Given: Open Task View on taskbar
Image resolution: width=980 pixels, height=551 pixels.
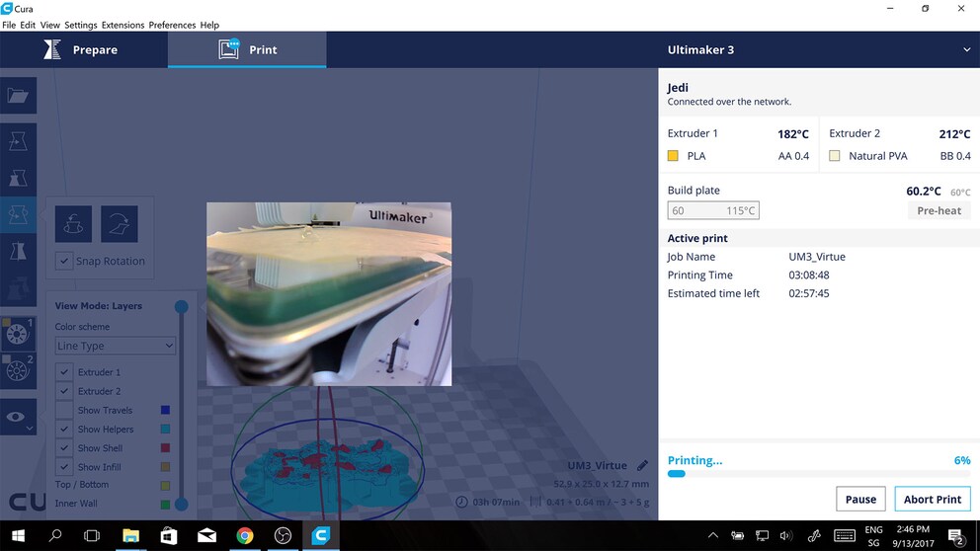Looking at the screenshot, I should [x=92, y=535].
